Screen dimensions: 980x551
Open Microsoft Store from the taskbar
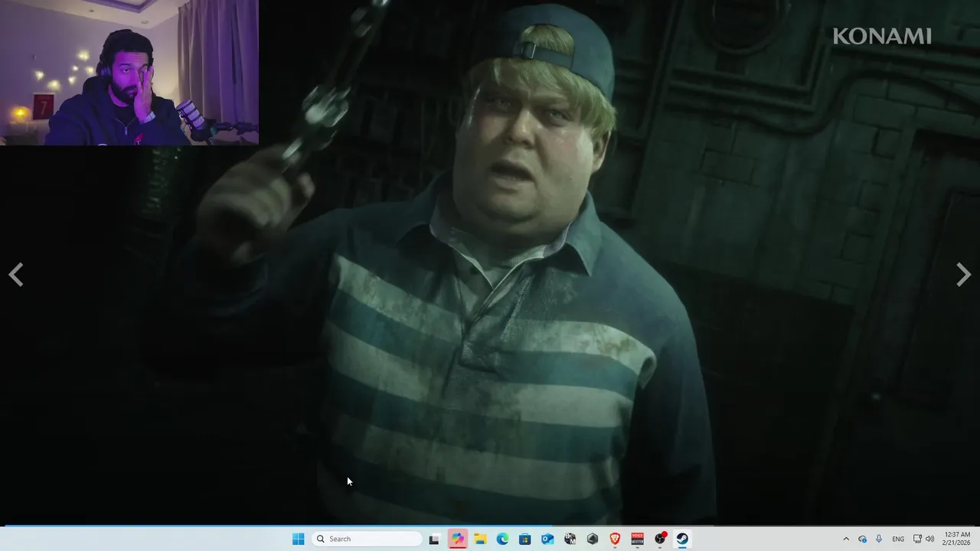click(524, 539)
